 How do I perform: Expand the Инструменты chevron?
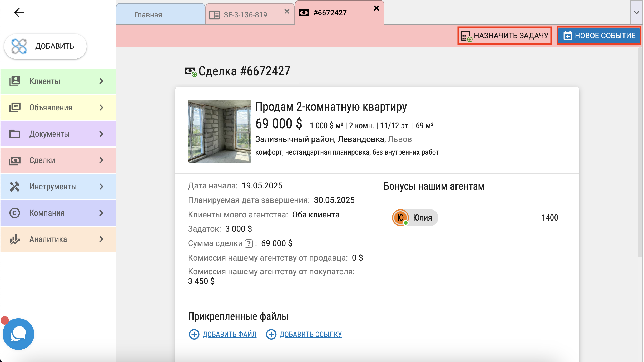point(101,187)
